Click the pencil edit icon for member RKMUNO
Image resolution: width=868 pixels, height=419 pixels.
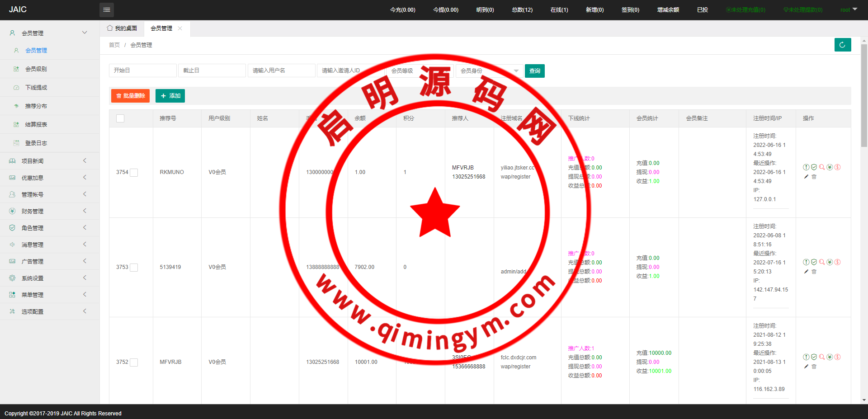point(806,177)
